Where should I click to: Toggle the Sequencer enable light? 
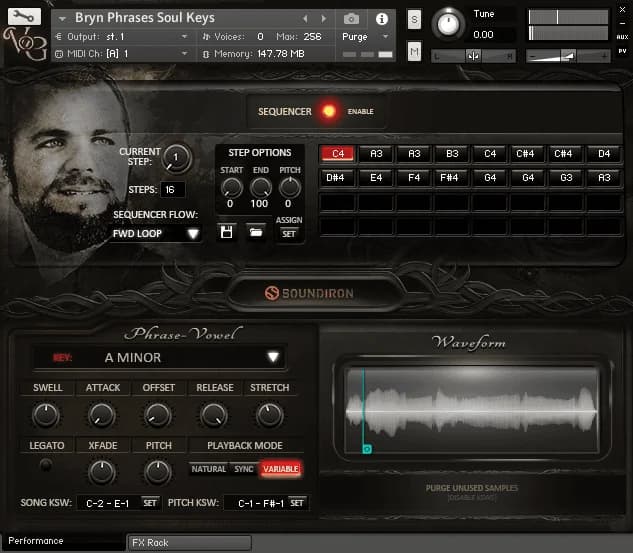click(327, 111)
